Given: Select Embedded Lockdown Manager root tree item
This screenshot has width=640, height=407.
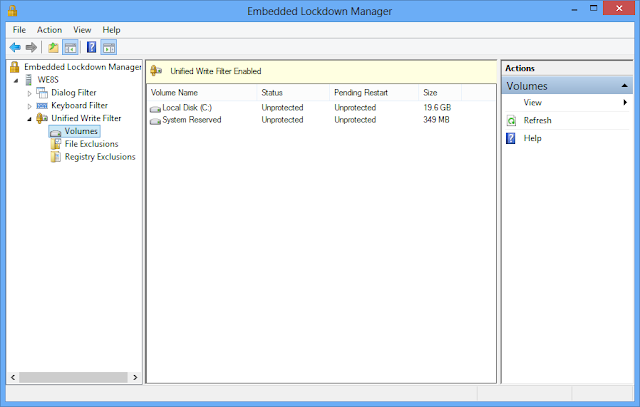Looking at the screenshot, I should pos(82,67).
